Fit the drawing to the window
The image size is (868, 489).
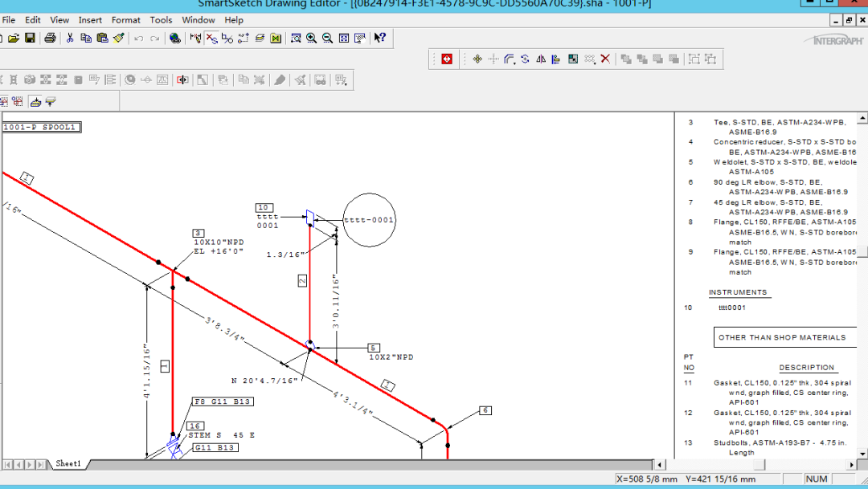point(344,38)
